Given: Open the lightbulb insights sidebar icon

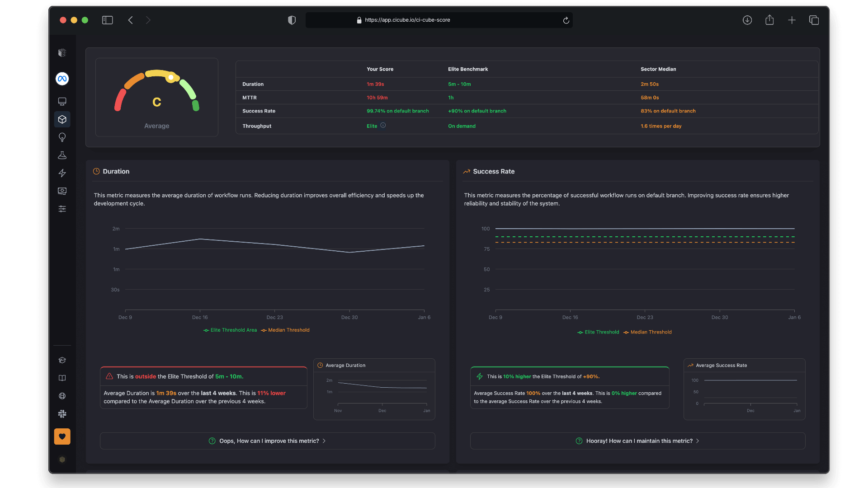Looking at the screenshot, I should [x=62, y=137].
